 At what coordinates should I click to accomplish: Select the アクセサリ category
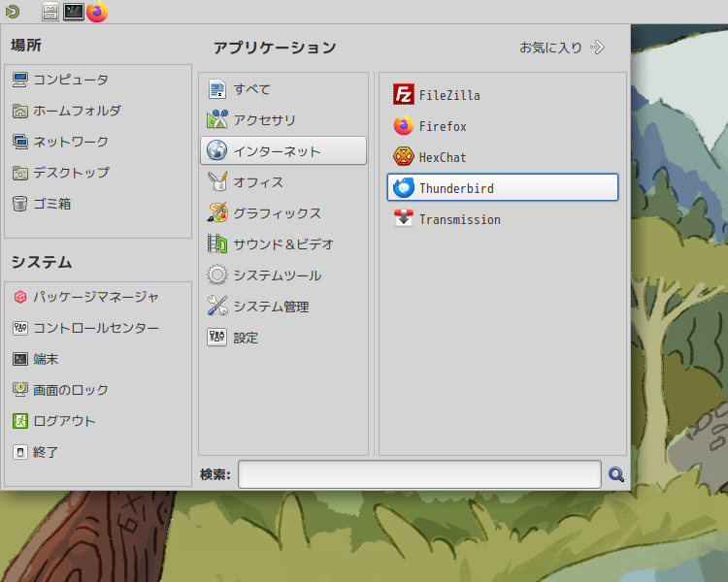point(283,119)
